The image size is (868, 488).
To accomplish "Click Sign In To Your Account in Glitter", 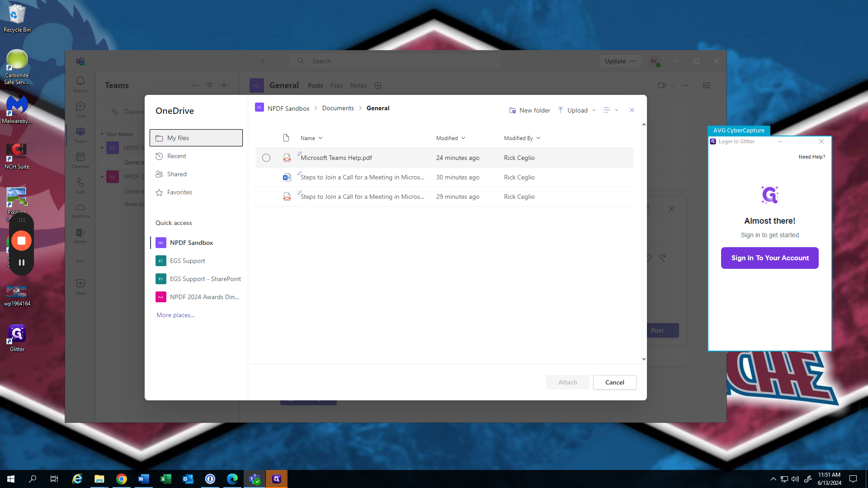I will pos(770,258).
